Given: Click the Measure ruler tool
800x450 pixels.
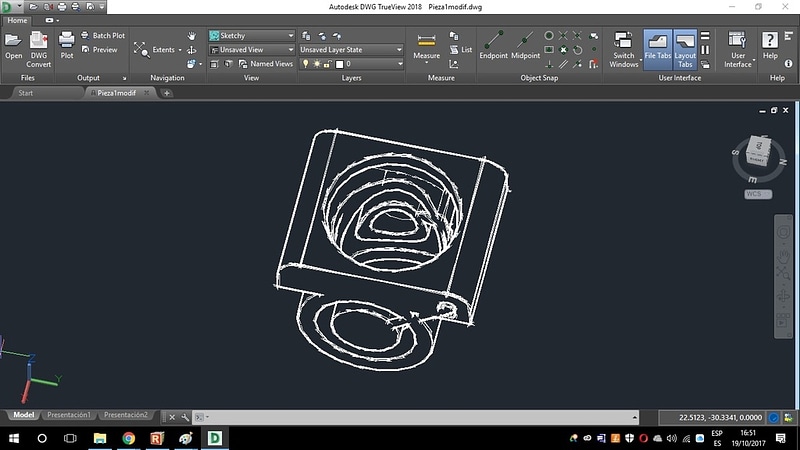Looking at the screenshot, I should pos(427,40).
